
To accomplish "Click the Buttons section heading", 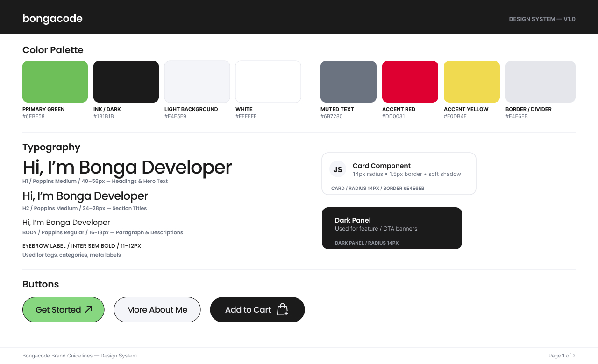I will click(41, 284).
